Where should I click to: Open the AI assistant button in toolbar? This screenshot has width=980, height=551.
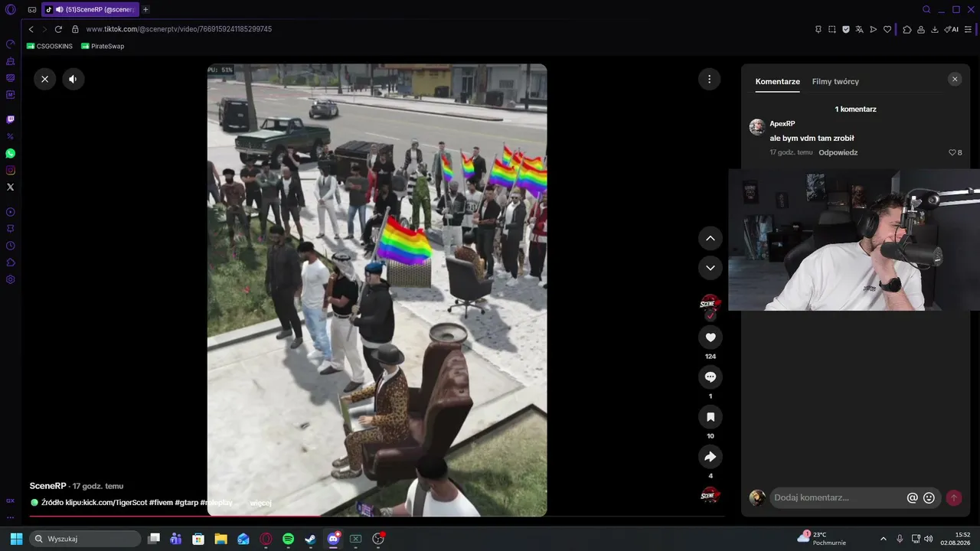pyautogui.click(x=952, y=29)
